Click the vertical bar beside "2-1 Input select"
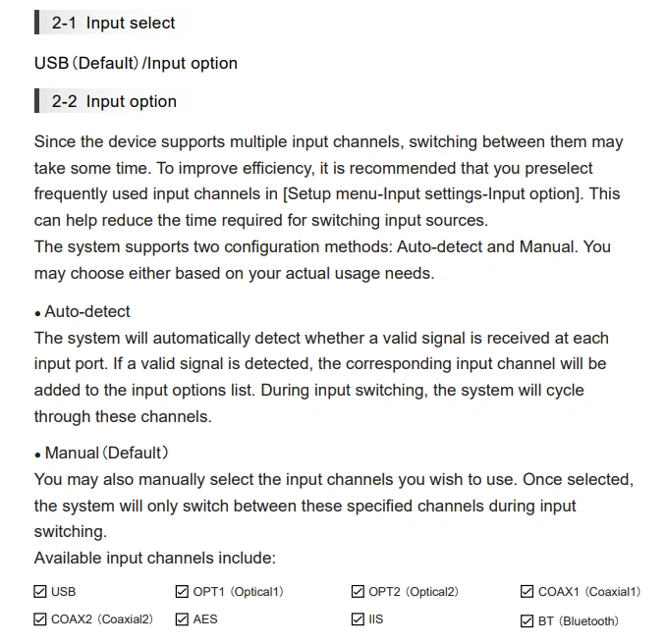Screen dimensions: 667x644 (x=37, y=23)
